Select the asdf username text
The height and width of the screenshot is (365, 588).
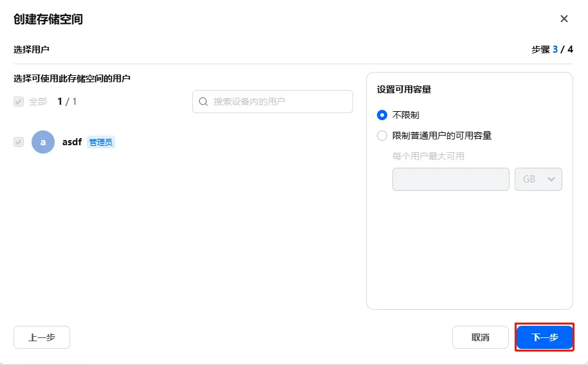(x=72, y=142)
